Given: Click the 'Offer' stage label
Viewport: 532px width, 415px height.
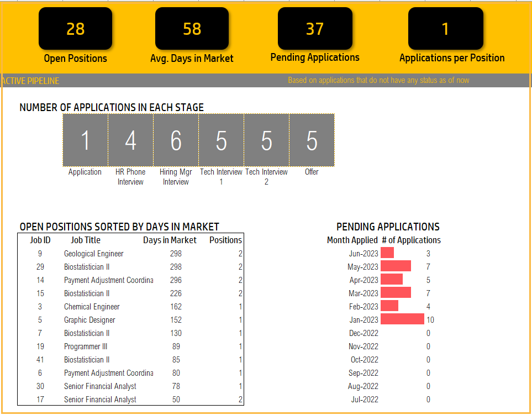Looking at the screenshot, I should click(x=312, y=172).
